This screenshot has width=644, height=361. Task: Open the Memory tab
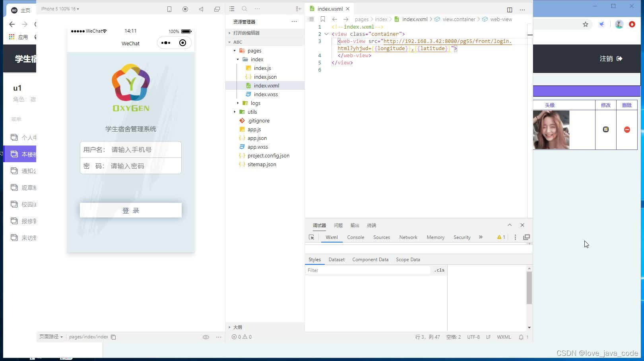436,237
